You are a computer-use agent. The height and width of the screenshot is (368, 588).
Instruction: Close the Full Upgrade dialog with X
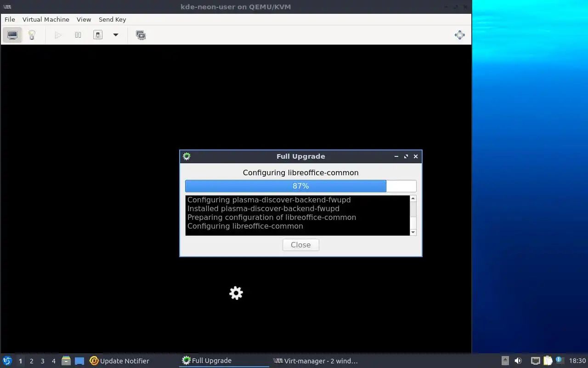pos(416,156)
